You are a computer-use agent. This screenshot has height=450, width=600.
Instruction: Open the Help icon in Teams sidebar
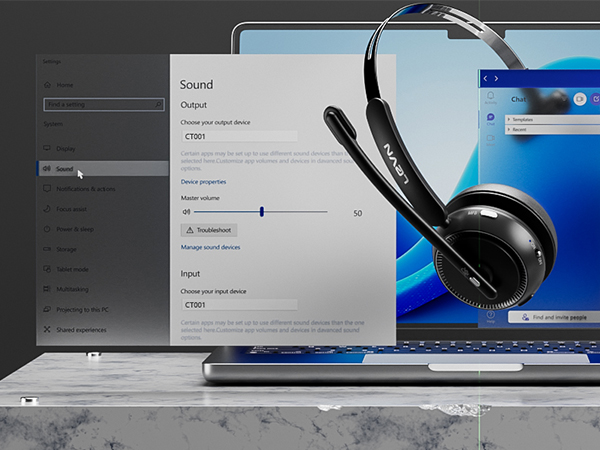(x=491, y=316)
